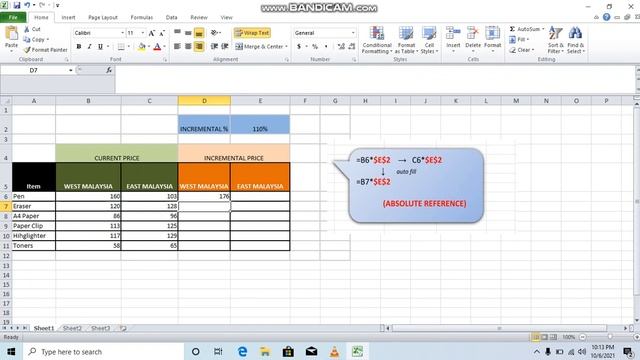The width and height of the screenshot is (640, 360).
Task: Click the Excel Help question icon
Action: click(x=607, y=17)
